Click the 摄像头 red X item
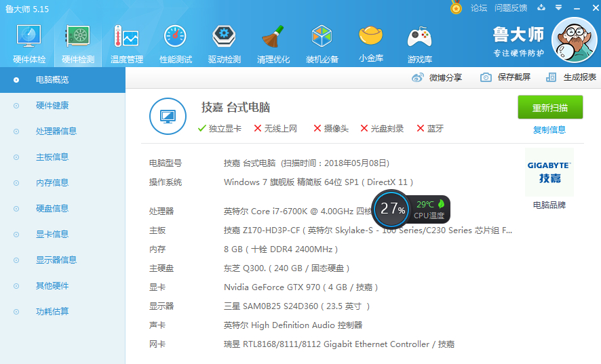This screenshot has width=601, height=364. (331, 129)
